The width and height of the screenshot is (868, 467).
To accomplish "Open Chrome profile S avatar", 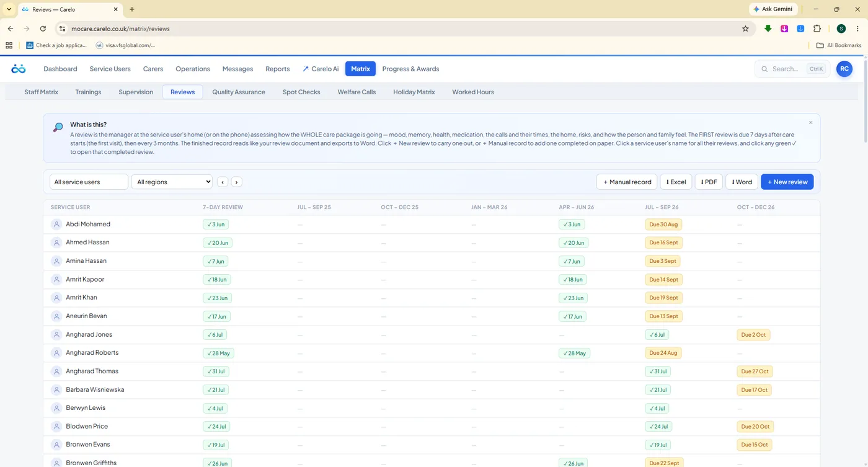I will tap(841, 29).
